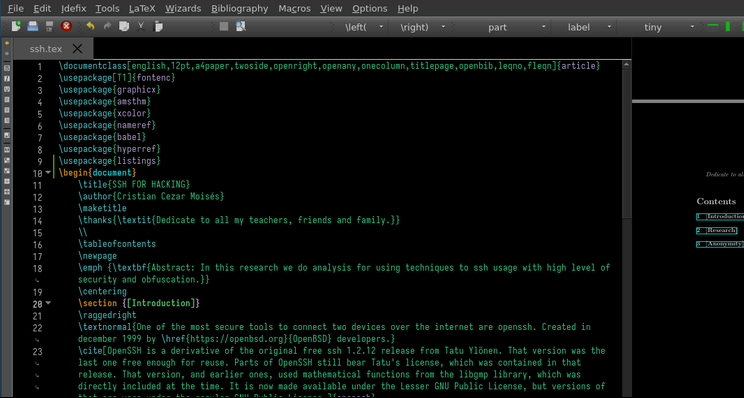This screenshot has width=744, height=398.
Task: Click the \tableofcontents command
Action: 117,244
